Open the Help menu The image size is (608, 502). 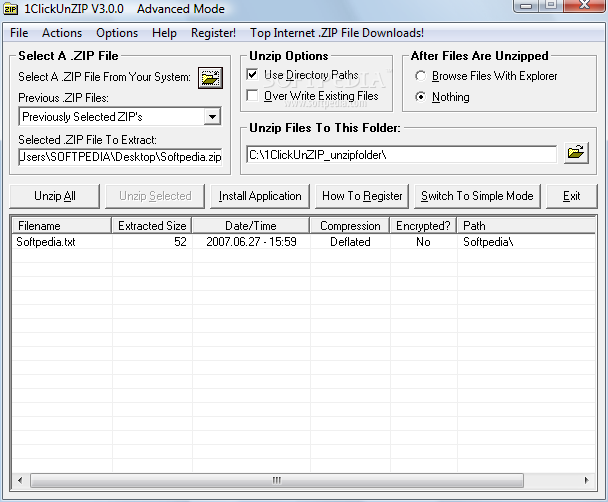[x=164, y=33]
